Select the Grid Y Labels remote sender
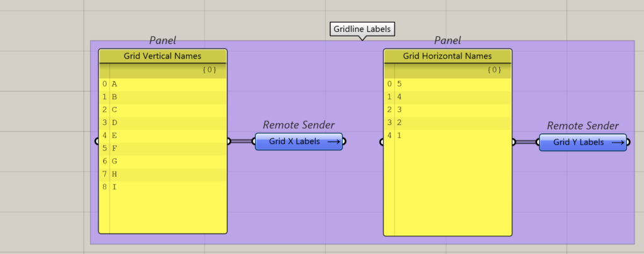644x254 pixels. 578,143
